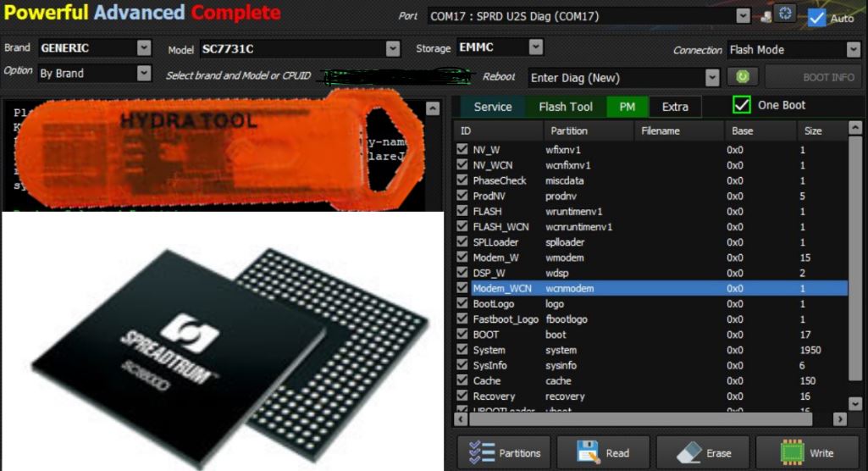Click the port refresh gear icon
The width and height of the screenshot is (868, 471).
click(785, 14)
